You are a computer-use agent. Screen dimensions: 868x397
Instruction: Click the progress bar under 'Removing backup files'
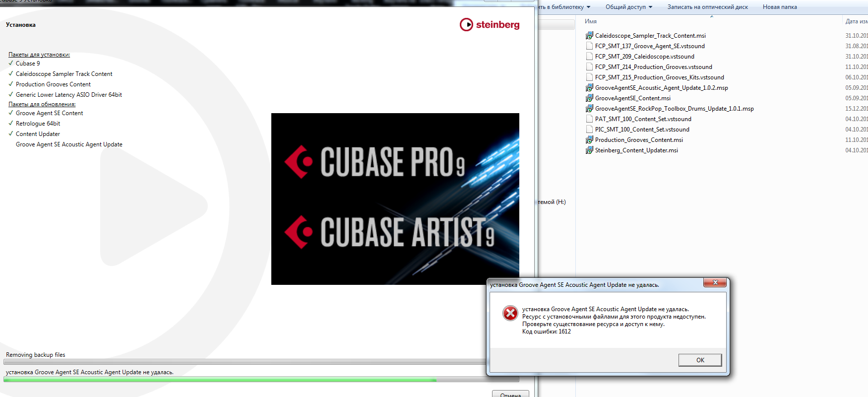[x=246, y=362]
